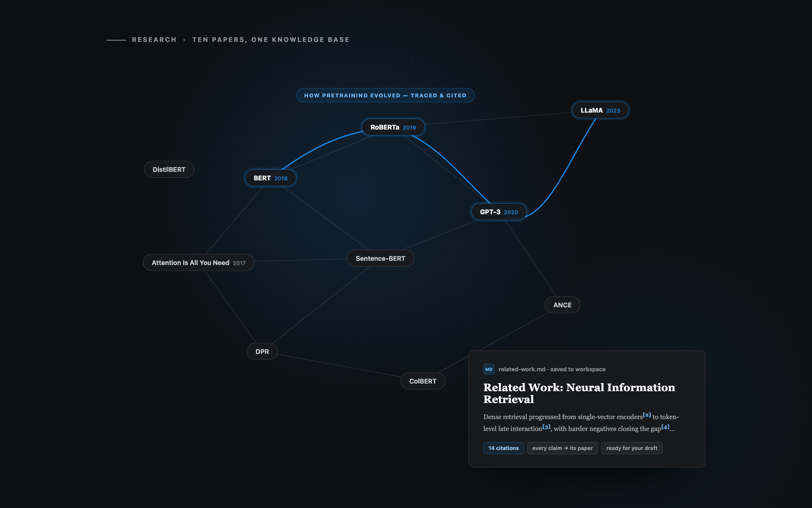Open the Attention Is All You Need node
This screenshot has height=508, width=812.
199,262
